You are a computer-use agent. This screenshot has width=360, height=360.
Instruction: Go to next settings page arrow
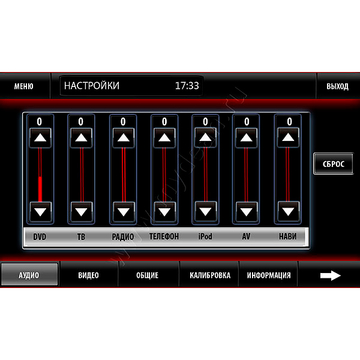[x=330, y=275]
